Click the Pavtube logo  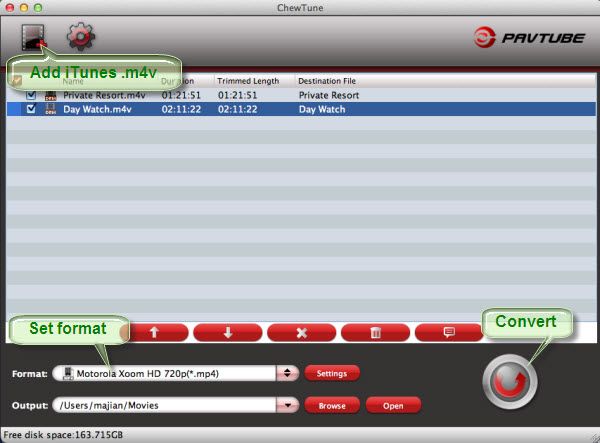point(529,37)
